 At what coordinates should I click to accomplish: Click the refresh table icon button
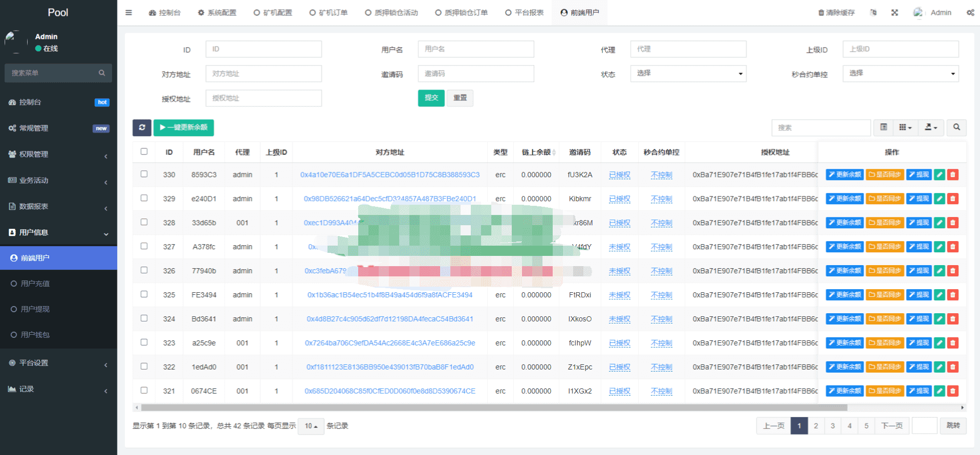tap(142, 127)
